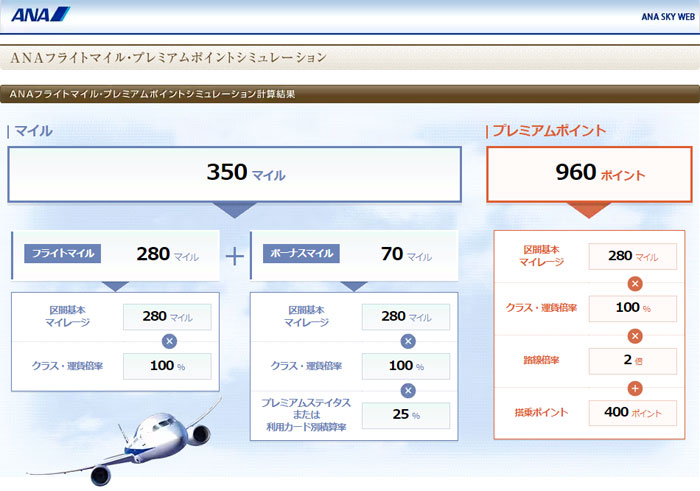Click the ボーナスマイル 70 マイル value

tap(406, 254)
